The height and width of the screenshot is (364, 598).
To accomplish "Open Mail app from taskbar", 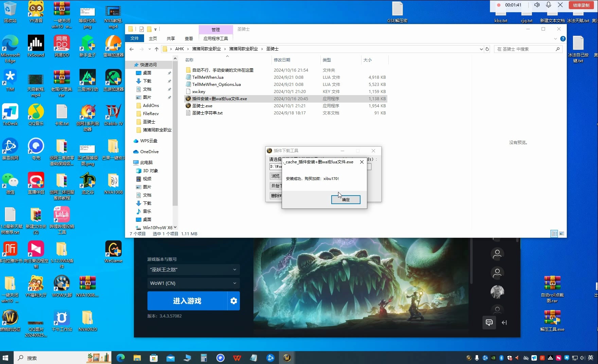I will coord(170,358).
